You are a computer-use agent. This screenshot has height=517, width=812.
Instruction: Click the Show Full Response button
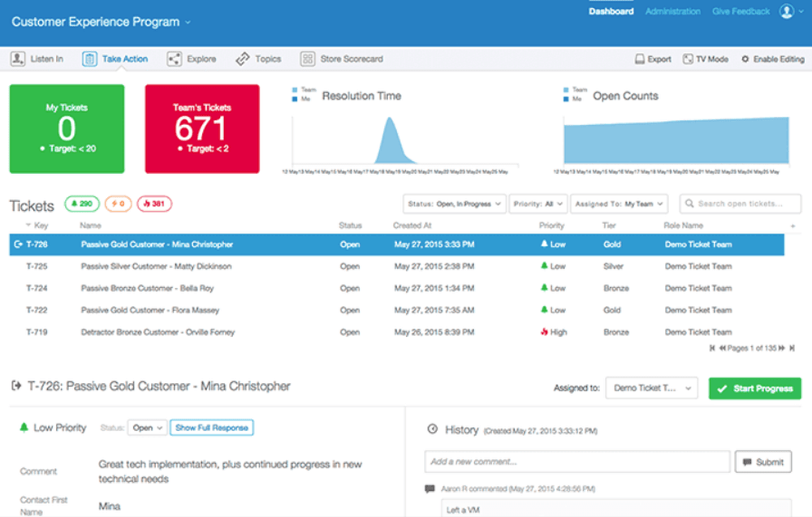click(212, 428)
